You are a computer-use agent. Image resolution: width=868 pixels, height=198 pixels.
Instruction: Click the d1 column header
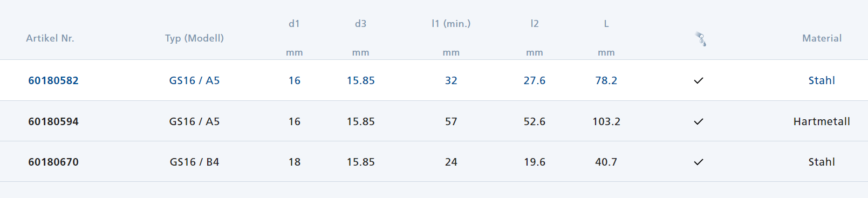pyautogui.click(x=294, y=24)
